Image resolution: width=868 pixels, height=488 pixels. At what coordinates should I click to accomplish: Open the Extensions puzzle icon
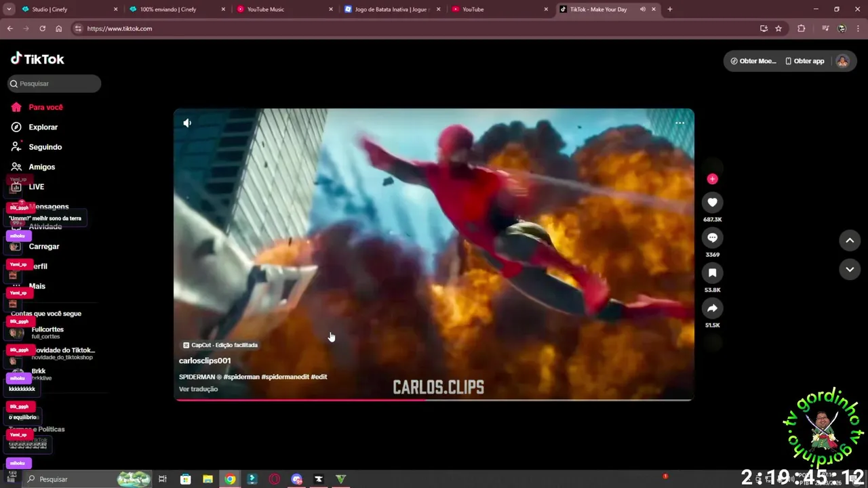click(802, 28)
